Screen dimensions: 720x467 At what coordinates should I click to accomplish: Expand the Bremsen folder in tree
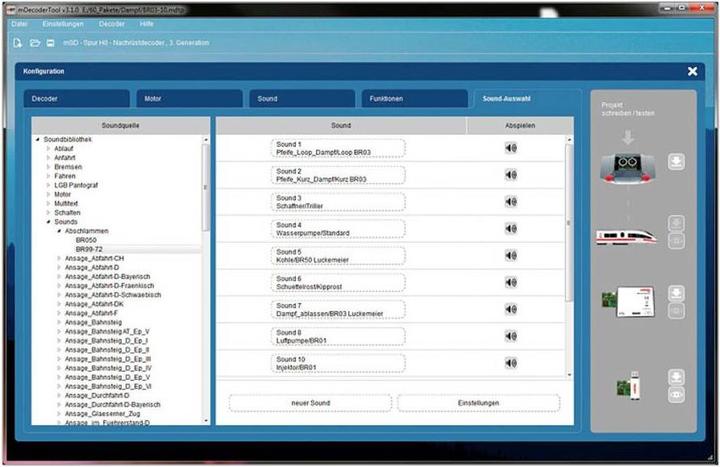47,166
